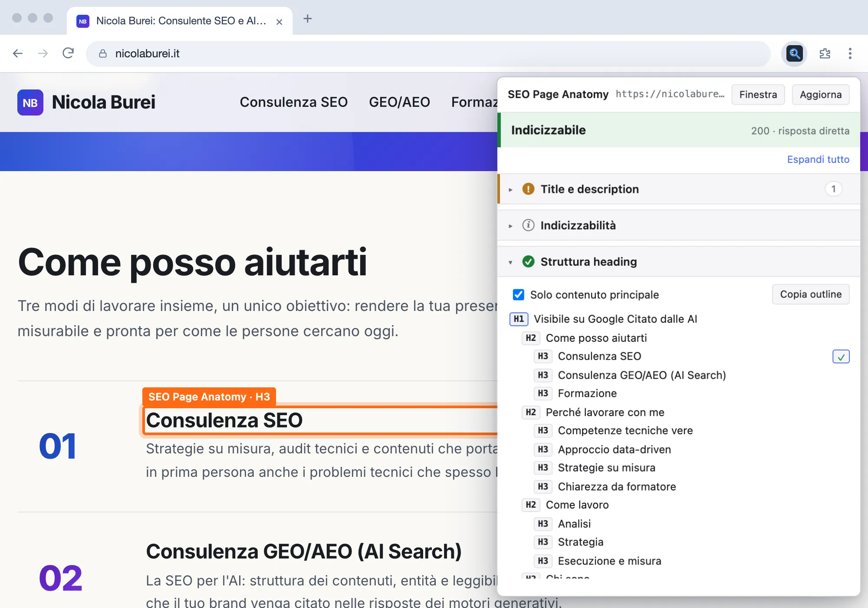
Task: Open a new browser tab
Action: [x=307, y=19]
